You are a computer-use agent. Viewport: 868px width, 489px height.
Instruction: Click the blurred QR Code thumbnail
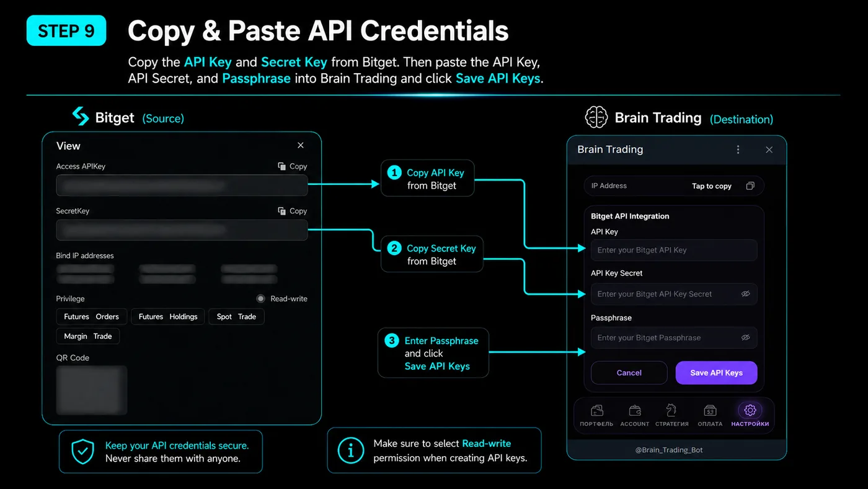(x=92, y=390)
